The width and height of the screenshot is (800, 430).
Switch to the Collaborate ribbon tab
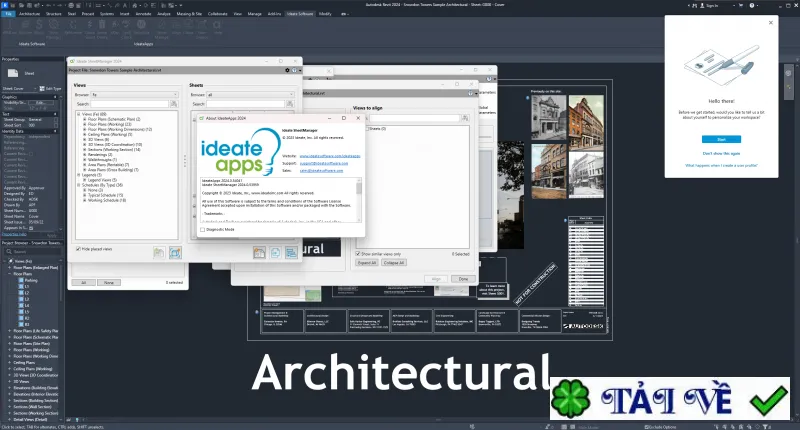pyautogui.click(x=218, y=14)
